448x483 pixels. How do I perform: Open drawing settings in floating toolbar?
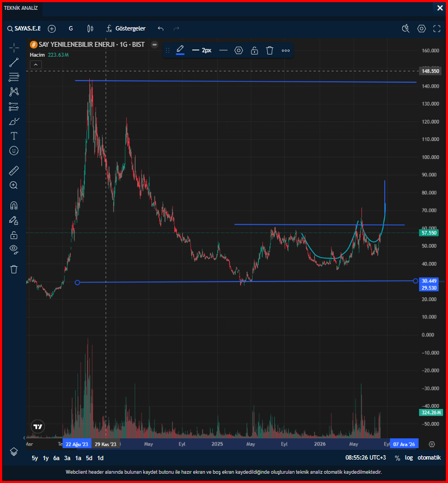pyautogui.click(x=238, y=51)
